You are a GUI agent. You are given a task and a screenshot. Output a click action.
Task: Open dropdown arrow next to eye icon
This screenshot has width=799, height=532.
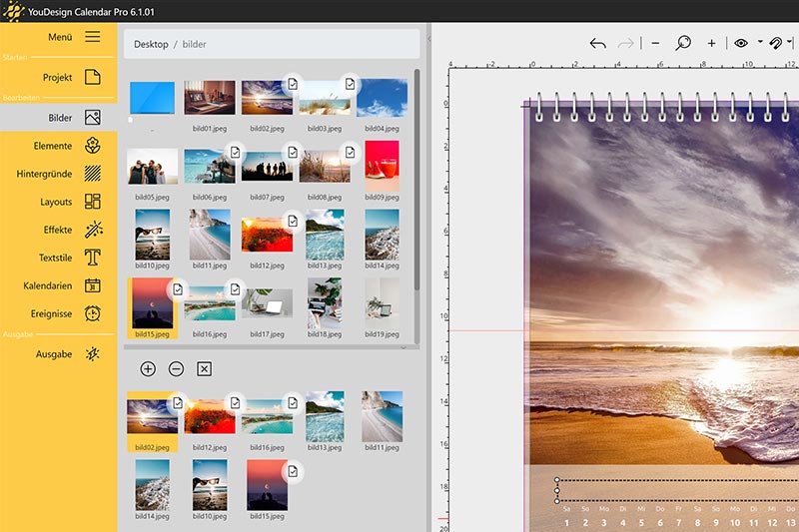(759, 43)
